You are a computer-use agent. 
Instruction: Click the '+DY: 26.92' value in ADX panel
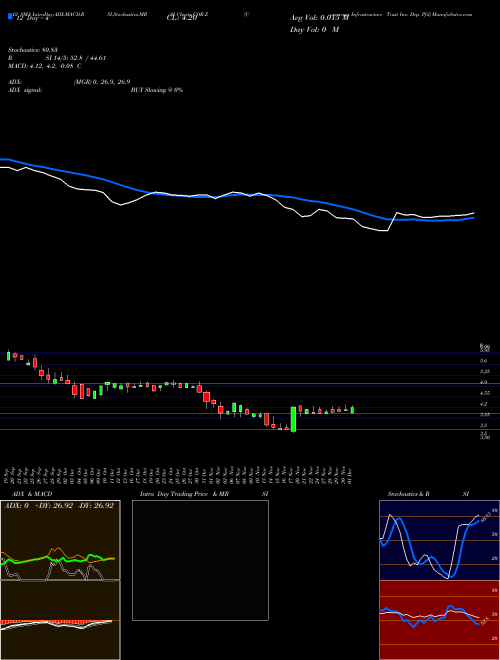[x=54, y=505]
